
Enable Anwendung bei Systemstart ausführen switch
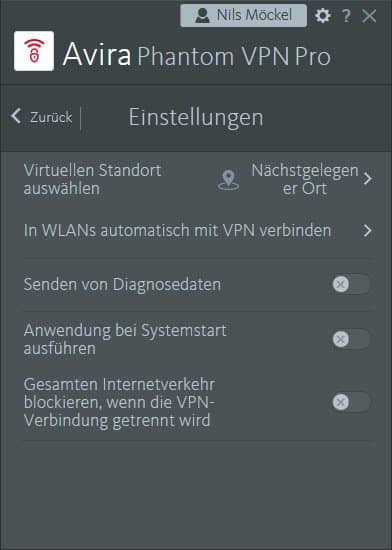pyautogui.click(x=351, y=339)
